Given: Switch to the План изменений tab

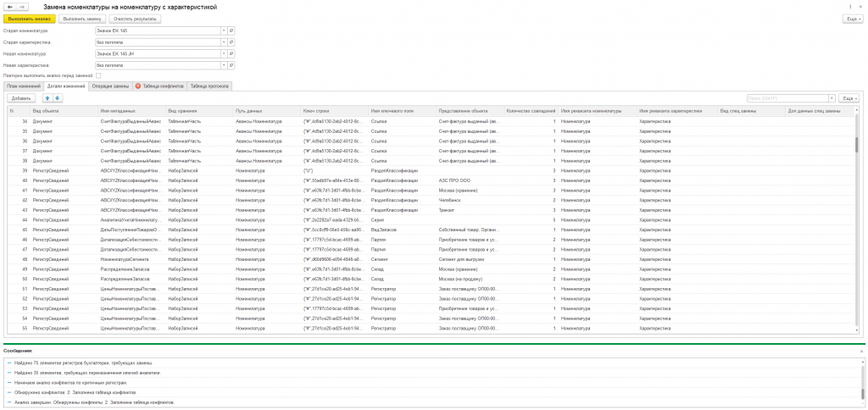Looking at the screenshot, I should [23, 86].
